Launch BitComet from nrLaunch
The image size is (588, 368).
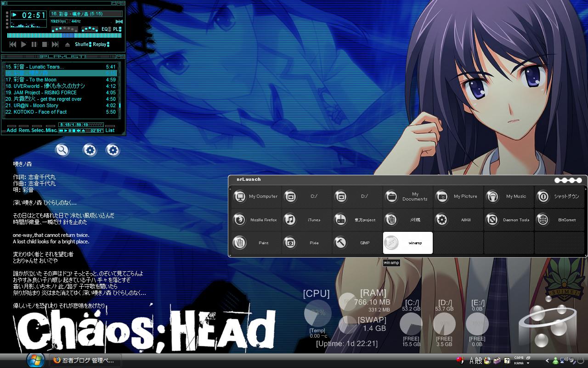560,220
